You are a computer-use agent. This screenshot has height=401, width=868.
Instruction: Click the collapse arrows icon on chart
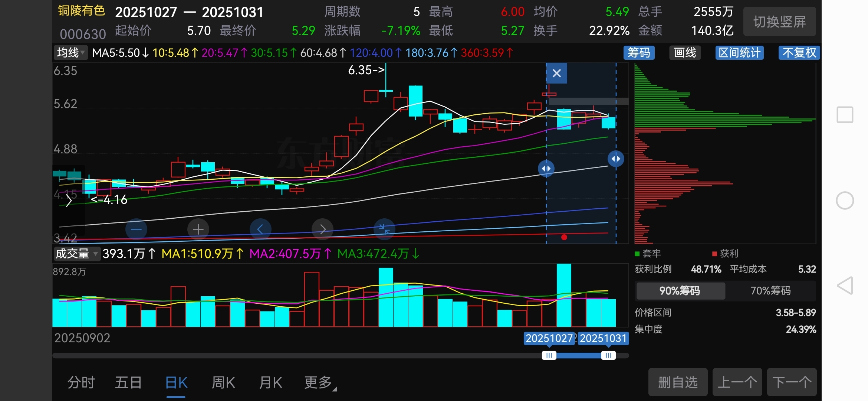(384, 229)
